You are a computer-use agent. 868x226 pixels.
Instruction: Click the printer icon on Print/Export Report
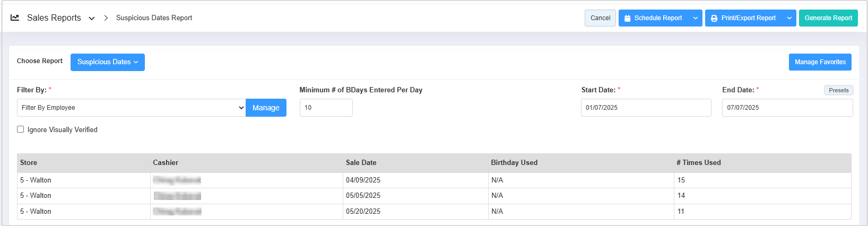[x=714, y=18]
